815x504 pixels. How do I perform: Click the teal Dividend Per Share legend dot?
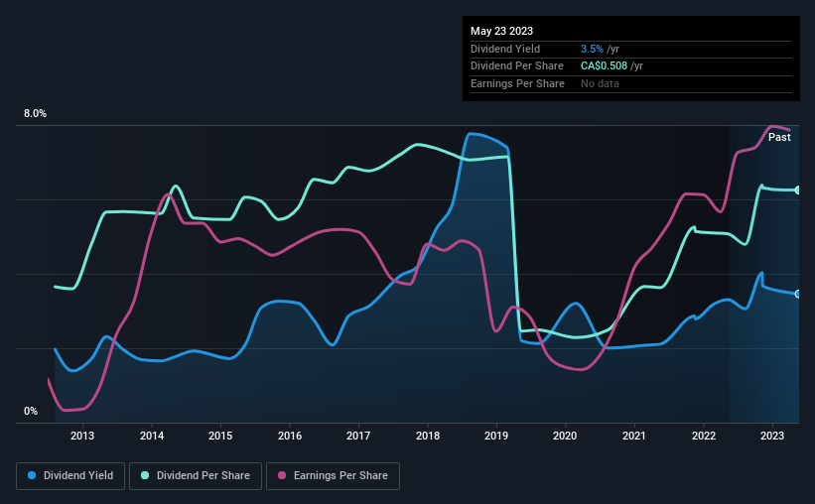pos(145,475)
